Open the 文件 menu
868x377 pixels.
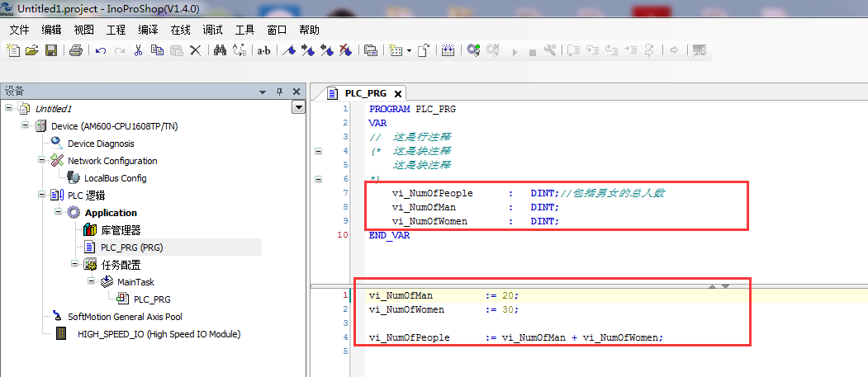[x=19, y=30]
